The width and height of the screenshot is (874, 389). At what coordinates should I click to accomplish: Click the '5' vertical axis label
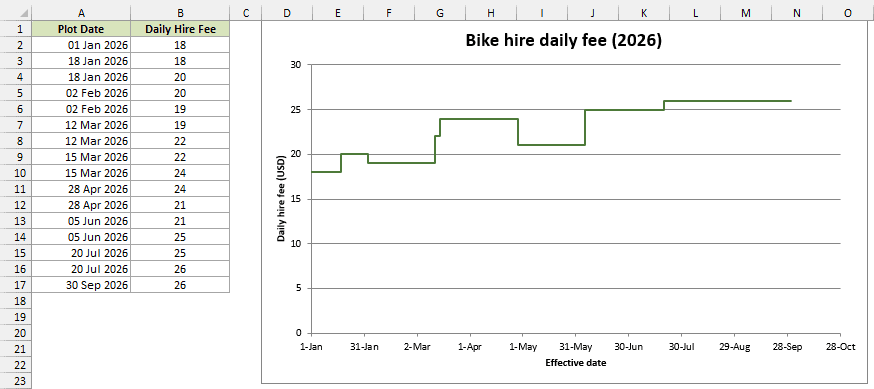click(x=298, y=288)
